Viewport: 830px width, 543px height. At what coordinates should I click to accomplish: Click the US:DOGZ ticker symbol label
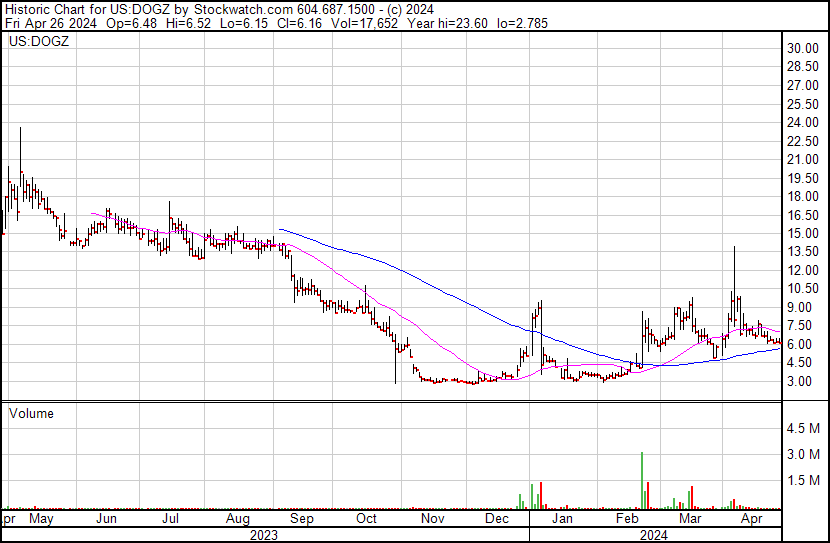tap(36, 43)
